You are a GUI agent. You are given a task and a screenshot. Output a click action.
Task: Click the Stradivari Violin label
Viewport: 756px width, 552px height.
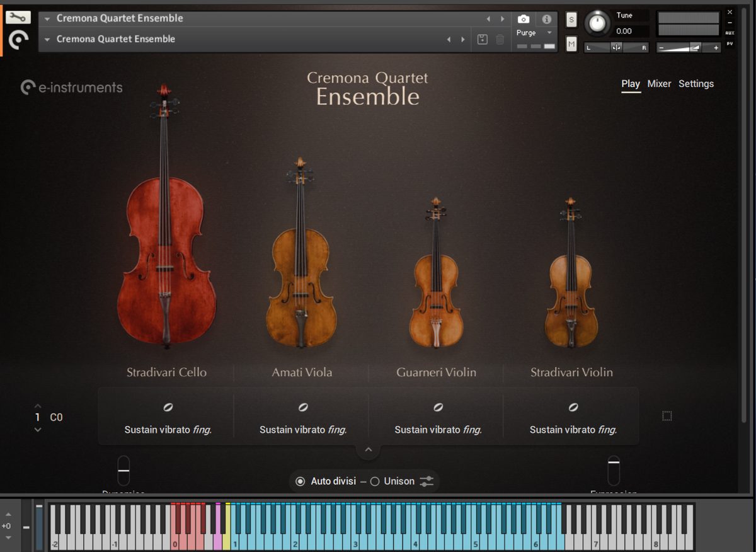[571, 372]
